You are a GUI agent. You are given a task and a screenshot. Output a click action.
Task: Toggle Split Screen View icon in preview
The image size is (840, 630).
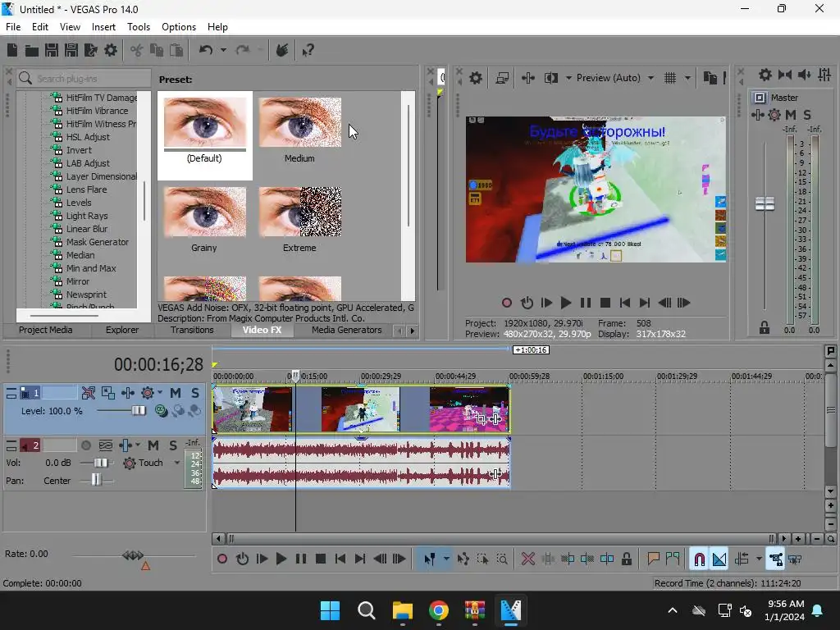pos(551,78)
